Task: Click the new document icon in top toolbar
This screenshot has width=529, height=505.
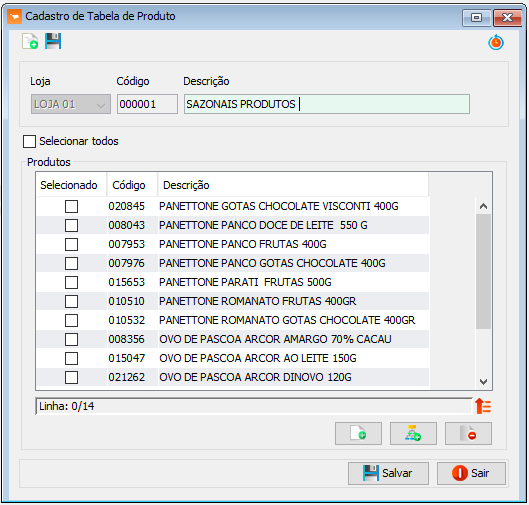Action: click(x=30, y=41)
